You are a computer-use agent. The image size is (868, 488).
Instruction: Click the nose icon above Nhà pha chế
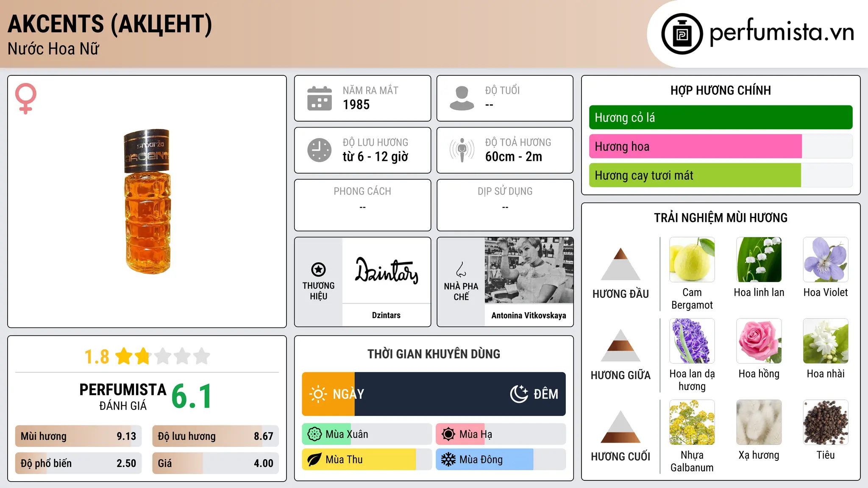(461, 269)
